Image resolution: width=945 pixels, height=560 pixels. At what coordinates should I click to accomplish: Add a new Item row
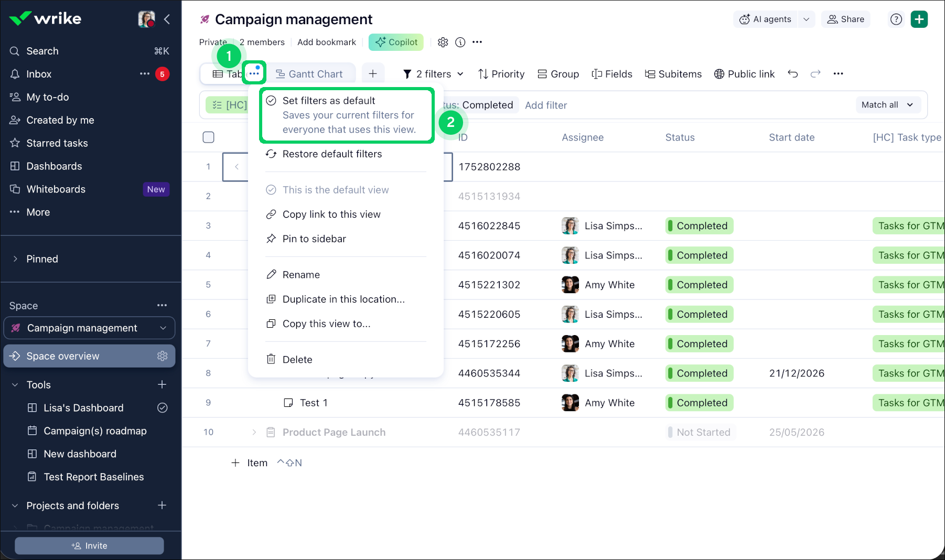coord(250,463)
